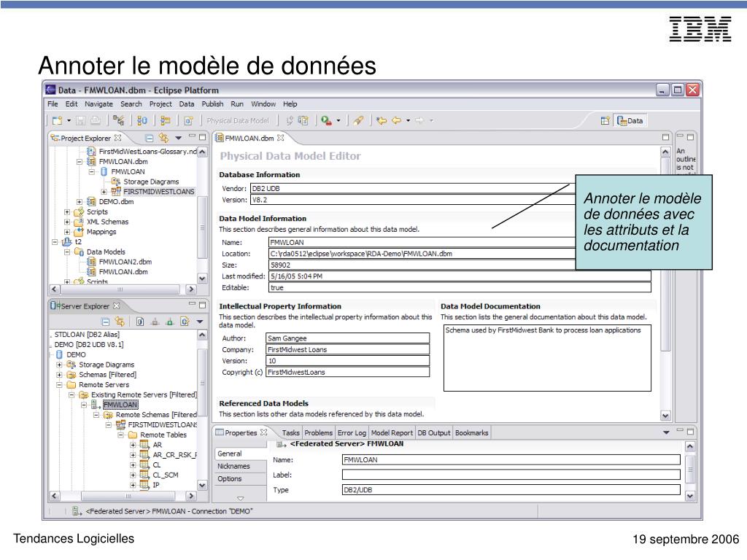Click the Open Perspective icon beside the Data button

point(605,120)
